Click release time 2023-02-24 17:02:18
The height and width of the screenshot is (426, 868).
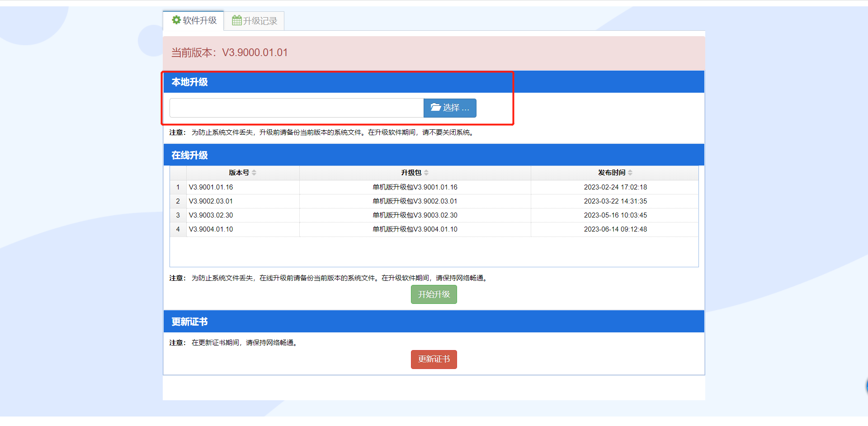pyautogui.click(x=615, y=187)
